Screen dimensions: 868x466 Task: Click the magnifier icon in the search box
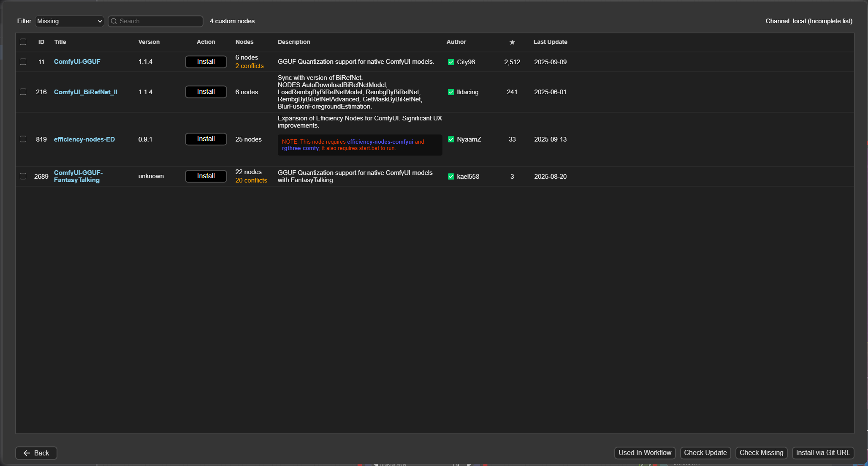[114, 21]
